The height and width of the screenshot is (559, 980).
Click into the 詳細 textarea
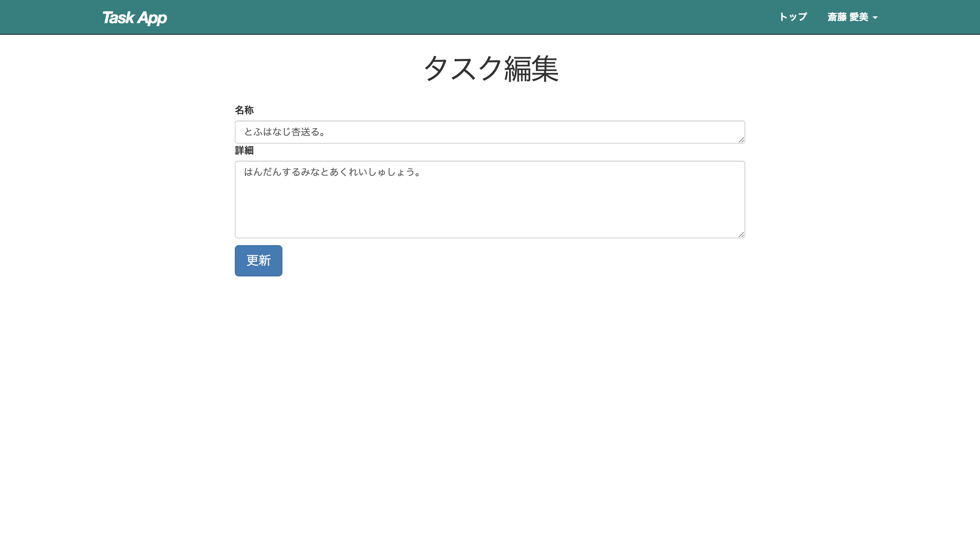490,199
